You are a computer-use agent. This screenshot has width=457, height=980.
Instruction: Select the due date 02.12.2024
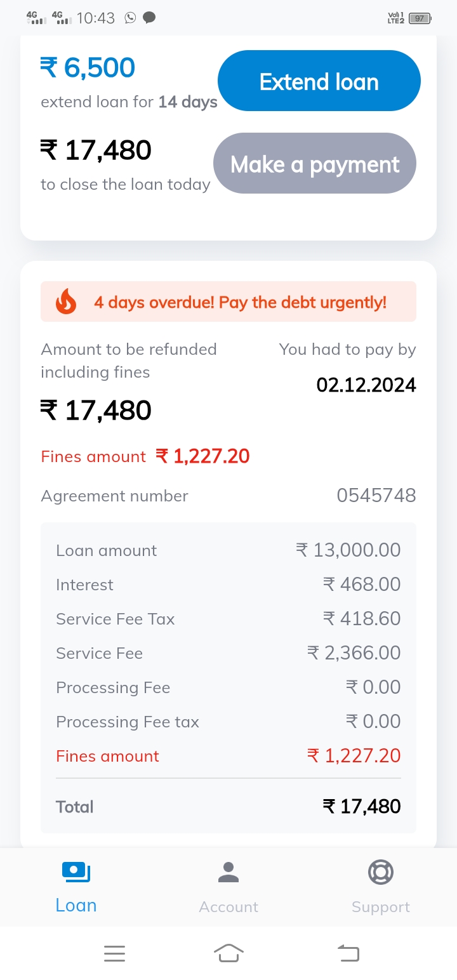(366, 385)
